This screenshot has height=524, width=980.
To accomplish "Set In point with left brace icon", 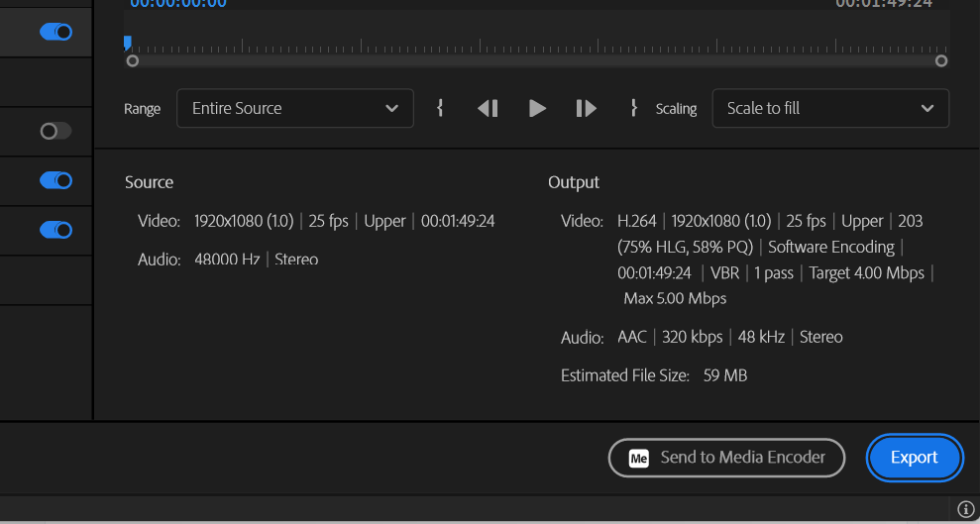I will point(440,108).
